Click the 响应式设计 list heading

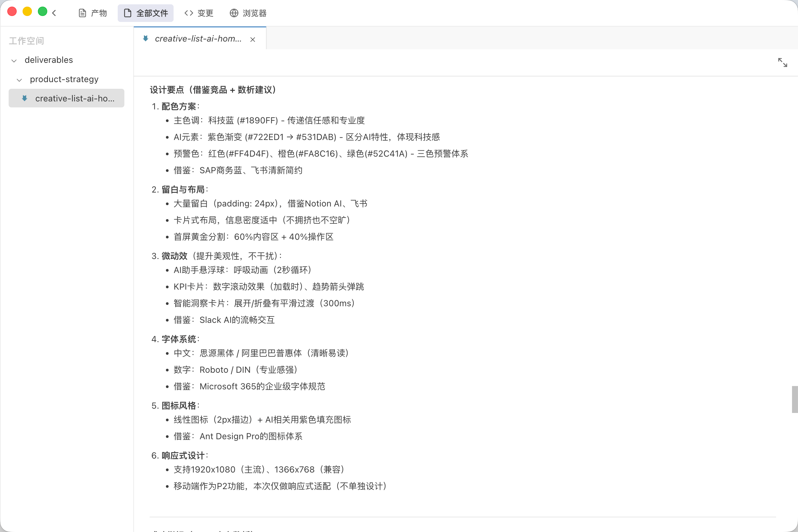coord(183,456)
